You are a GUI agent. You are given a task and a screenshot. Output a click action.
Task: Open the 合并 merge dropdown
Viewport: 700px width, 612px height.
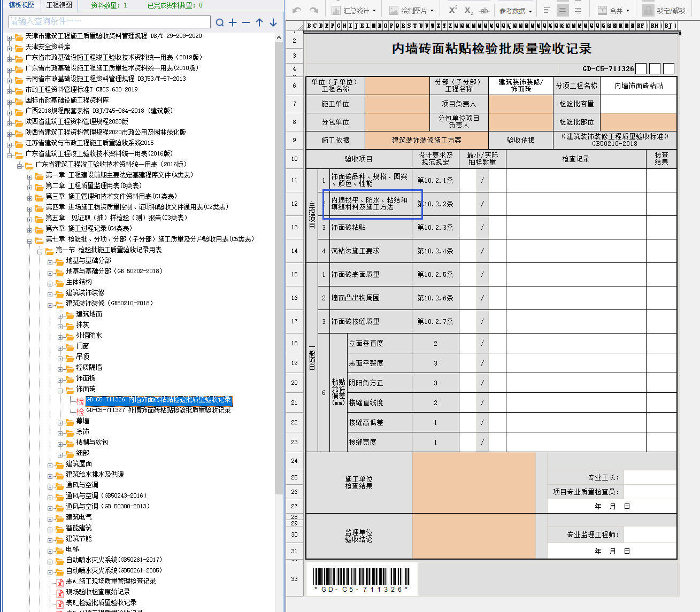(614, 10)
